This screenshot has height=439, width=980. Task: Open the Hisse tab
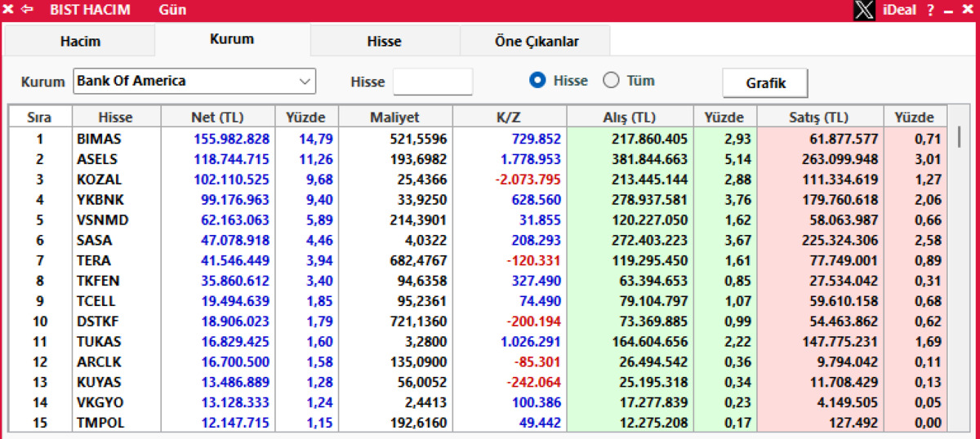tap(384, 41)
